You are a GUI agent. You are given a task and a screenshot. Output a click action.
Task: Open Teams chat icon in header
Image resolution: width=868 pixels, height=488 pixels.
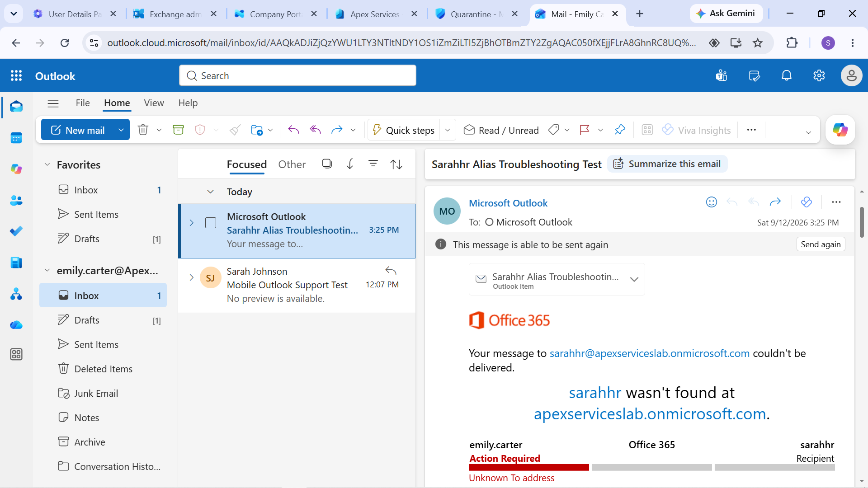[x=722, y=76]
